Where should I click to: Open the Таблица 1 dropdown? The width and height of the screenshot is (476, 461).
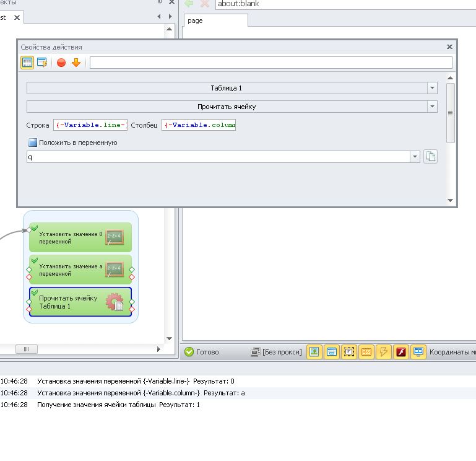point(432,88)
